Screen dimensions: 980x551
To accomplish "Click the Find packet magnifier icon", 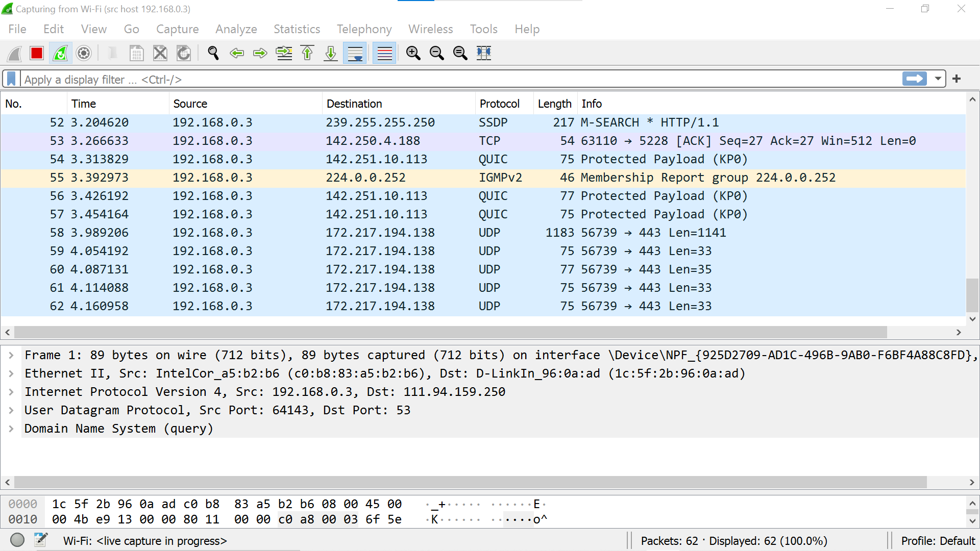I will pyautogui.click(x=213, y=53).
